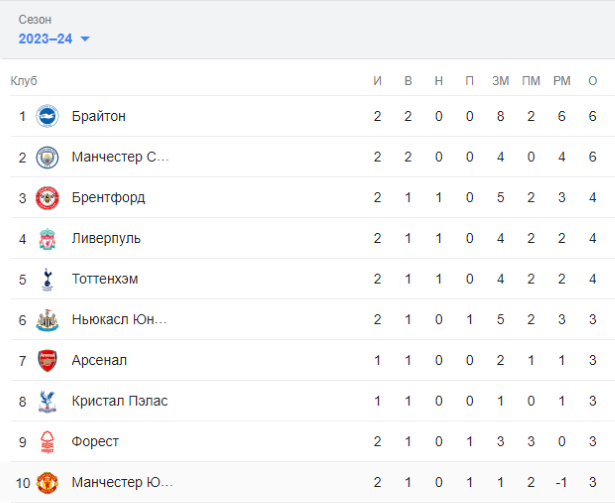615x503 pixels.
Task: Open the Брайтон team link
Action: pyautogui.click(x=98, y=116)
